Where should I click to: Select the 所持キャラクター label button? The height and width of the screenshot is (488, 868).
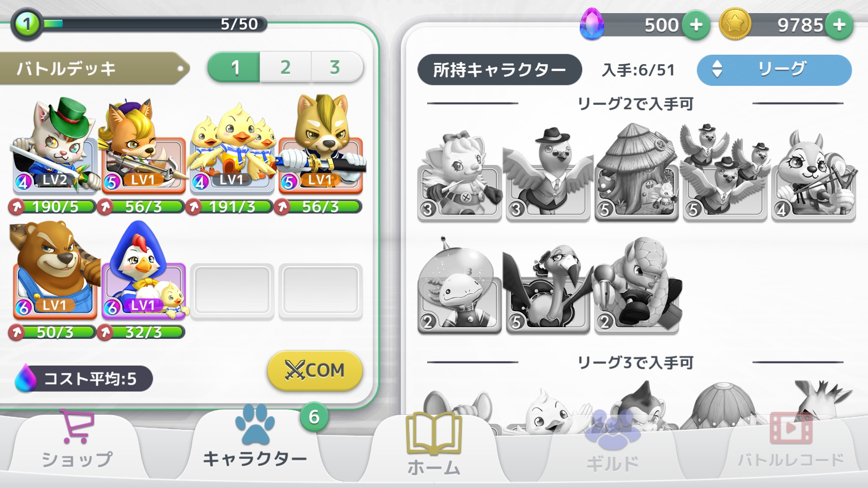500,70
